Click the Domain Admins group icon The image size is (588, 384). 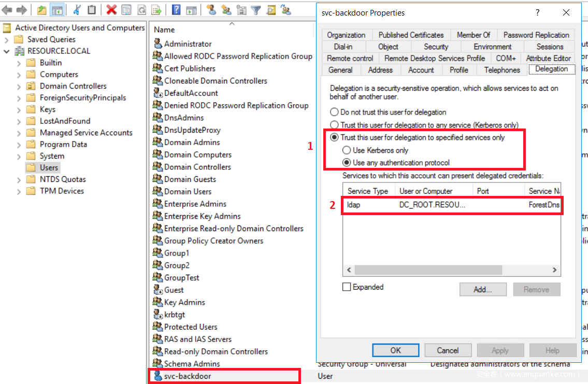(158, 142)
